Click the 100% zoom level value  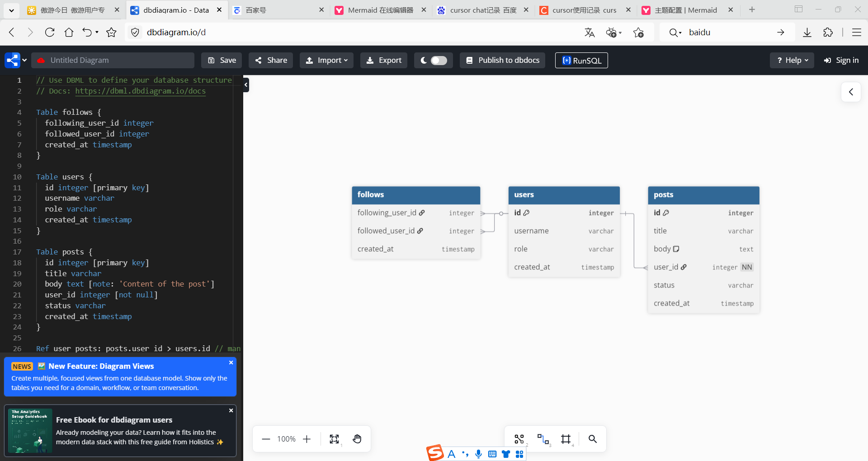(286, 439)
